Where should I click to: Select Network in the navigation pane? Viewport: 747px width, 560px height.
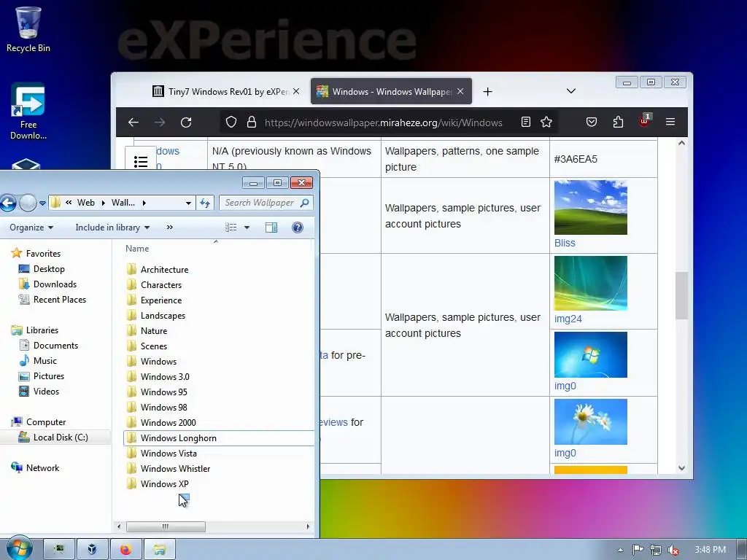pyautogui.click(x=42, y=468)
